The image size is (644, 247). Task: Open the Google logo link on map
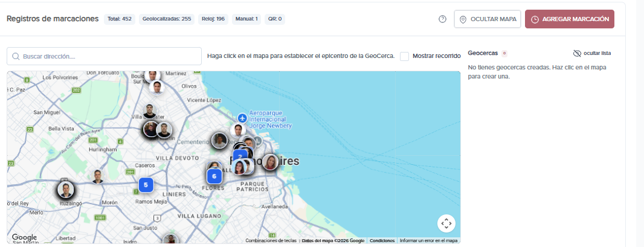tap(24, 237)
